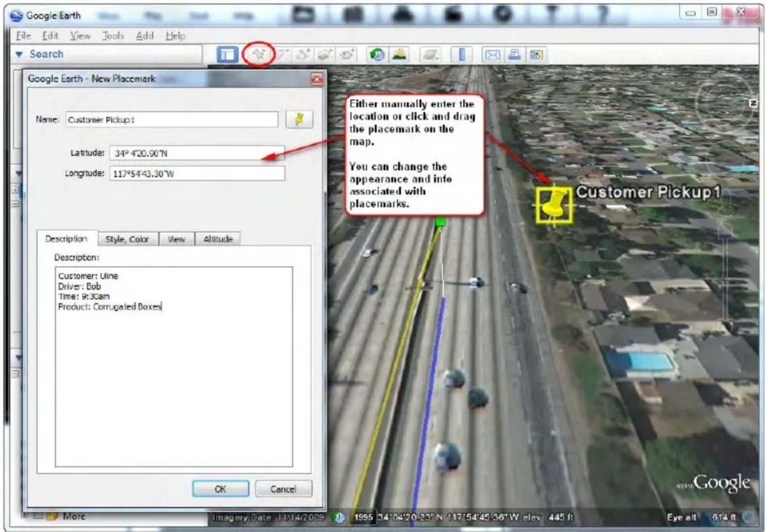The width and height of the screenshot is (766, 532).
Task: Click the Record a Tour toolbar icon
Action: click(347, 54)
